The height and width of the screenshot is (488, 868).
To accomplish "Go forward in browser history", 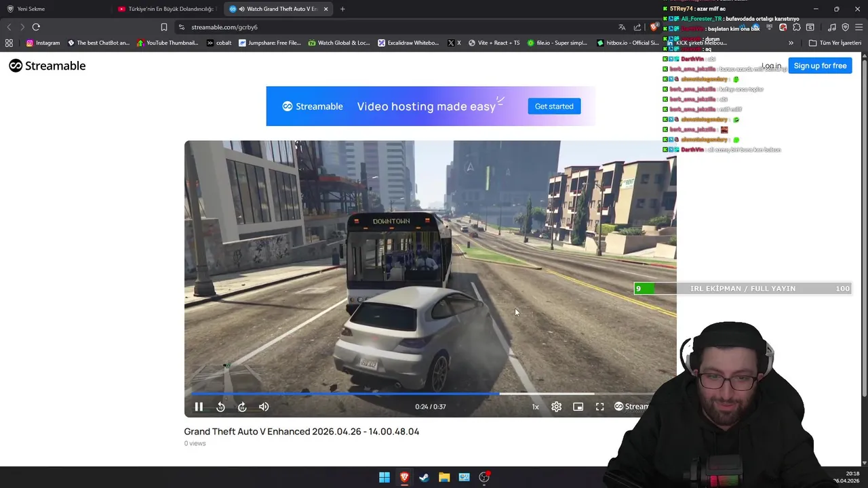I will pyautogui.click(x=22, y=27).
